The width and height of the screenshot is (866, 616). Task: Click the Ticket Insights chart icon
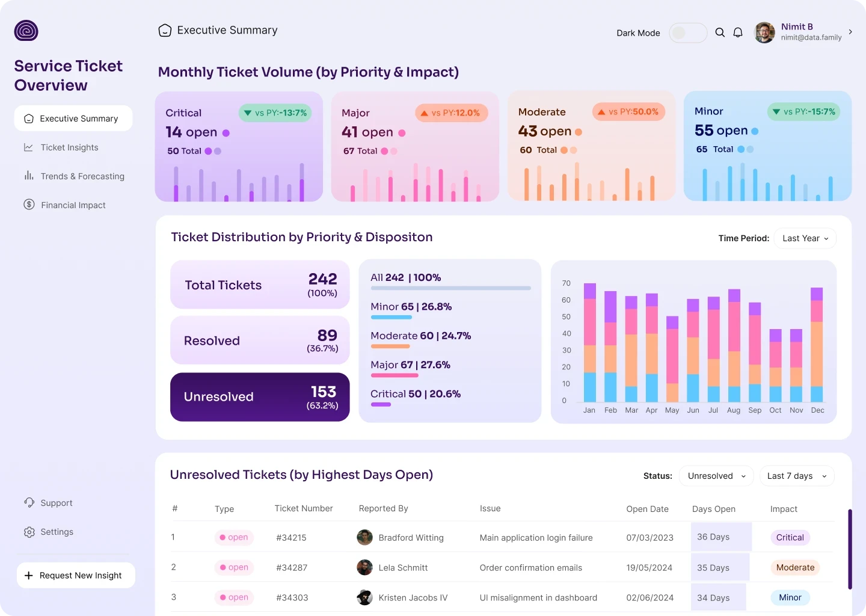28,147
